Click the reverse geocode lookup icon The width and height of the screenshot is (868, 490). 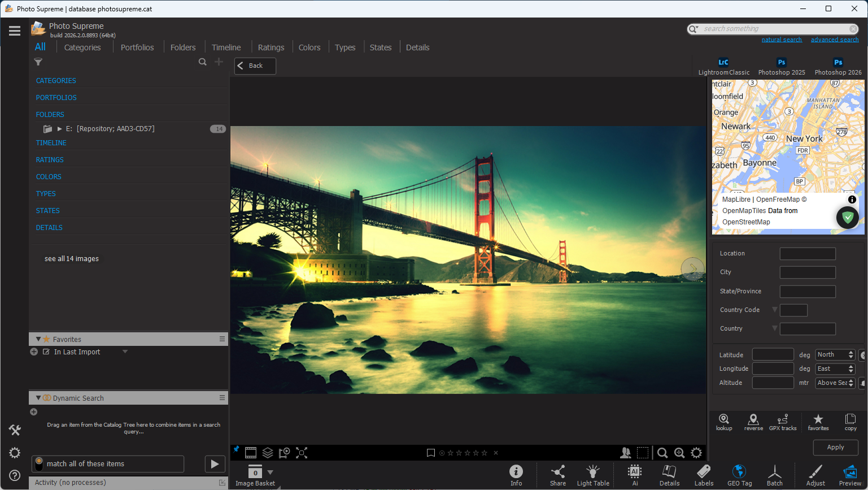click(753, 422)
